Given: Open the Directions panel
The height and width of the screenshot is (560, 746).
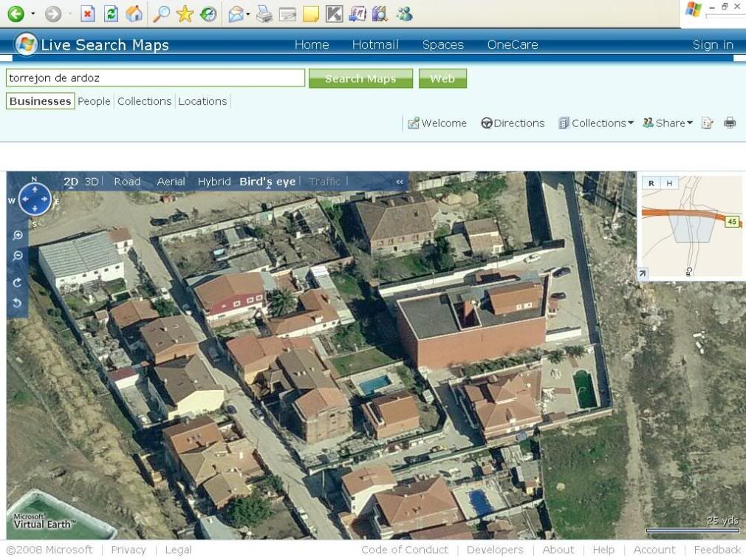Looking at the screenshot, I should coord(513,123).
